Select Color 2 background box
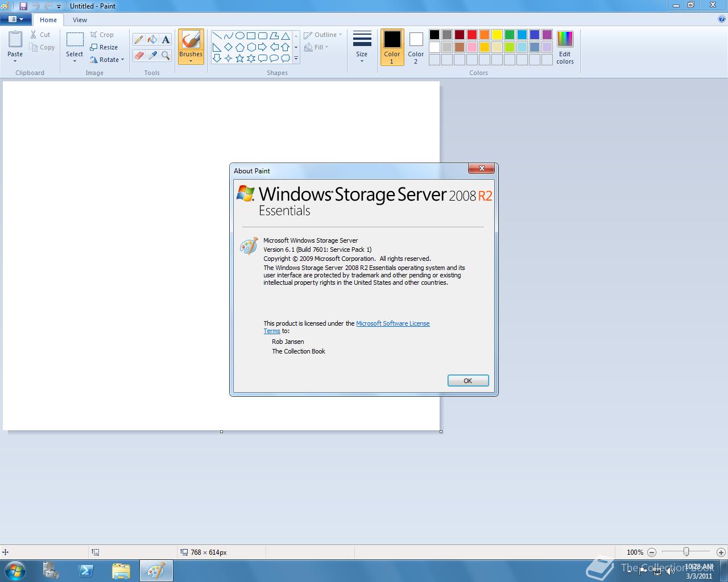This screenshot has height=582, width=728. pos(416,47)
